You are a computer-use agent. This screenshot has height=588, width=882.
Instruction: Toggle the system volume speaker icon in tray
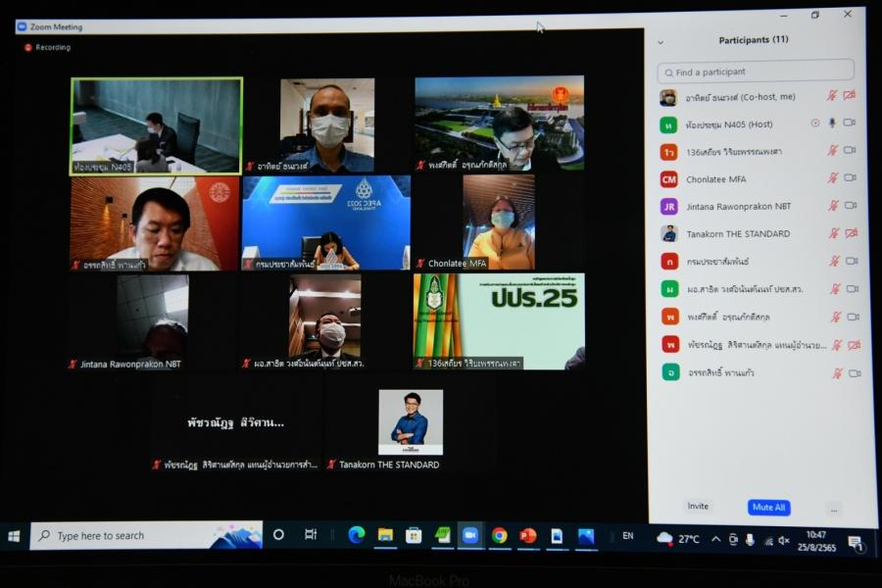(x=783, y=540)
